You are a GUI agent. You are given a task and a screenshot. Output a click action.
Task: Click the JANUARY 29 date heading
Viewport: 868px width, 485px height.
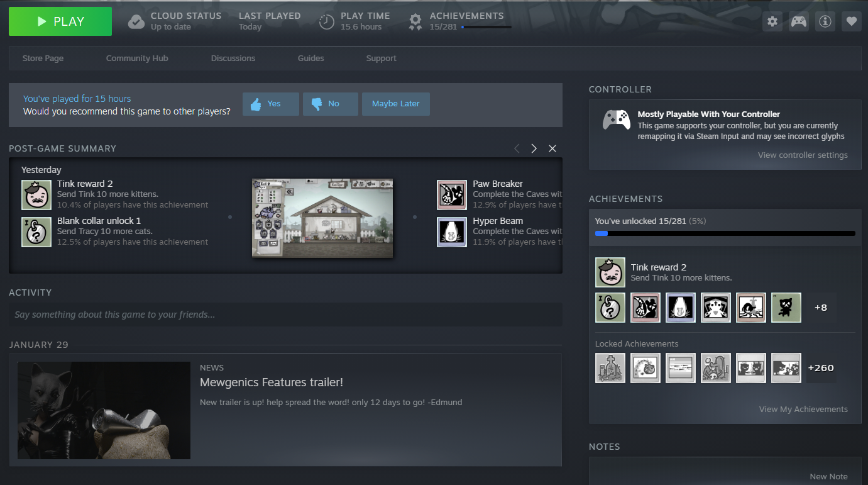pos(38,345)
